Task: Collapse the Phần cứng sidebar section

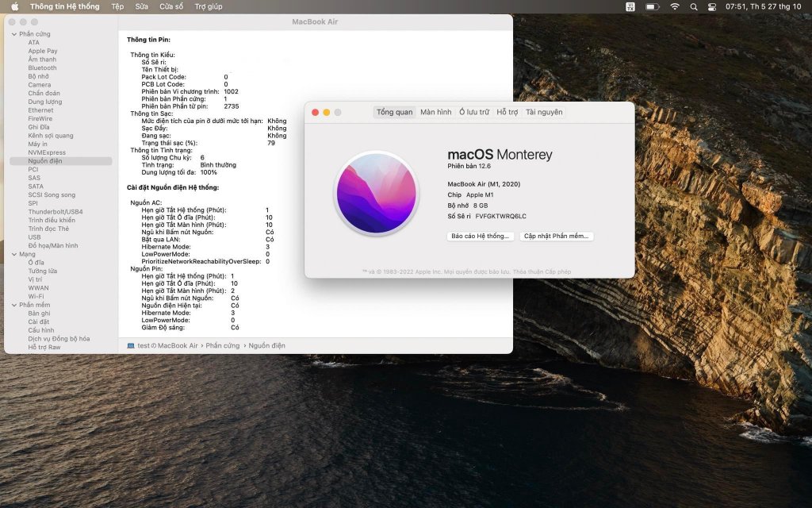Action: tap(14, 34)
